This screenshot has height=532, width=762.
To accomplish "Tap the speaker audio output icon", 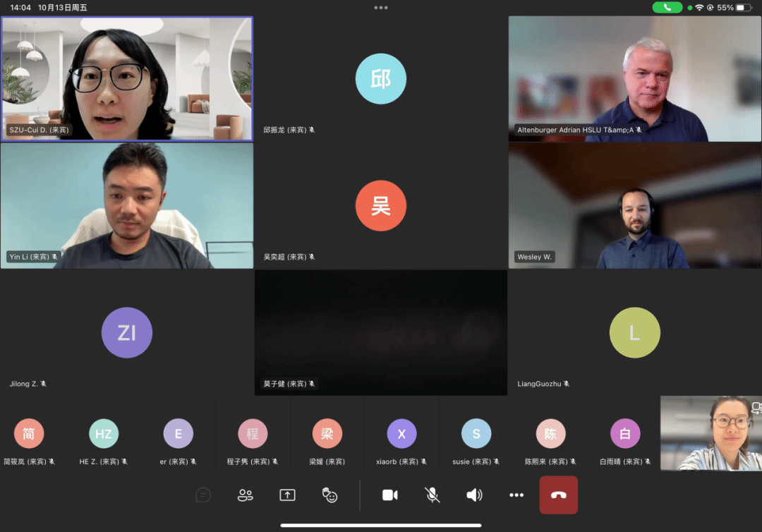I will click(474, 495).
